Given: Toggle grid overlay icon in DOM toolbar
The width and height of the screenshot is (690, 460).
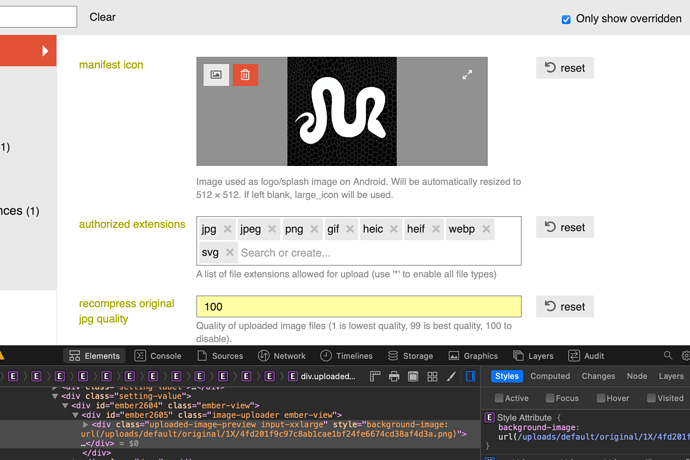Looking at the screenshot, I should pos(432,376).
